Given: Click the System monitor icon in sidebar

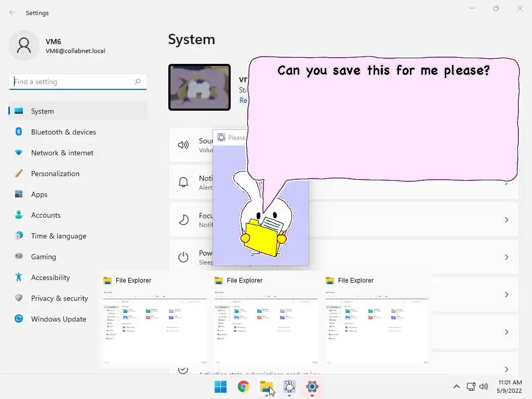Looking at the screenshot, I should pos(19,111).
